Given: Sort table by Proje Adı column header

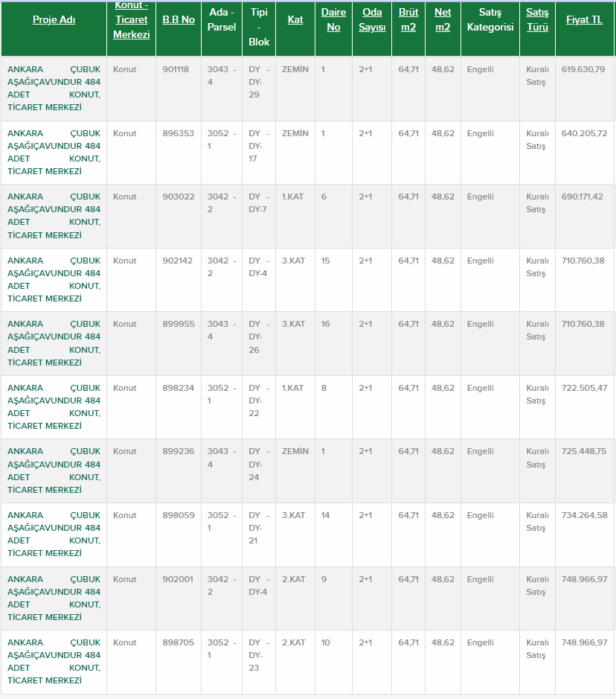Looking at the screenshot, I should (x=54, y=20).
